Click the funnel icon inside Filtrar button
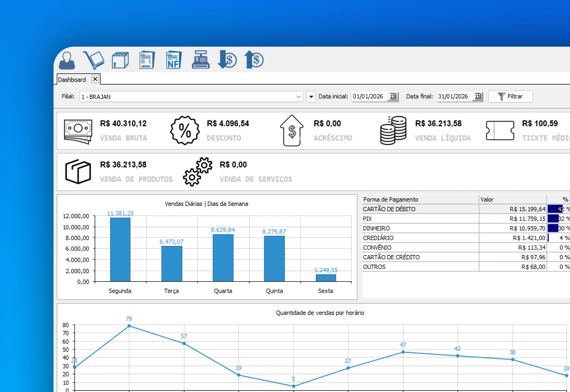Image resolution: width=570 pixels, height=392 pixels. point(502,96)
